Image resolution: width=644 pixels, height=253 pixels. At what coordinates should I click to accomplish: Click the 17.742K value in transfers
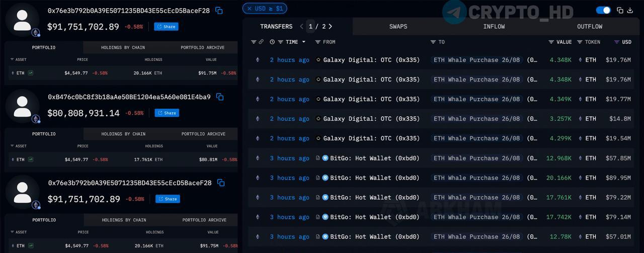coord(559,217)
